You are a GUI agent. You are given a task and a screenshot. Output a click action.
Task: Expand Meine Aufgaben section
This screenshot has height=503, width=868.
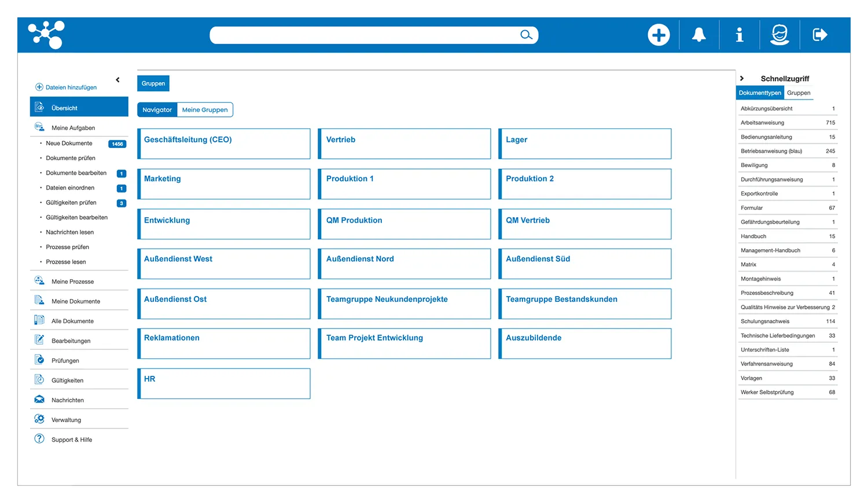point(73,128)
